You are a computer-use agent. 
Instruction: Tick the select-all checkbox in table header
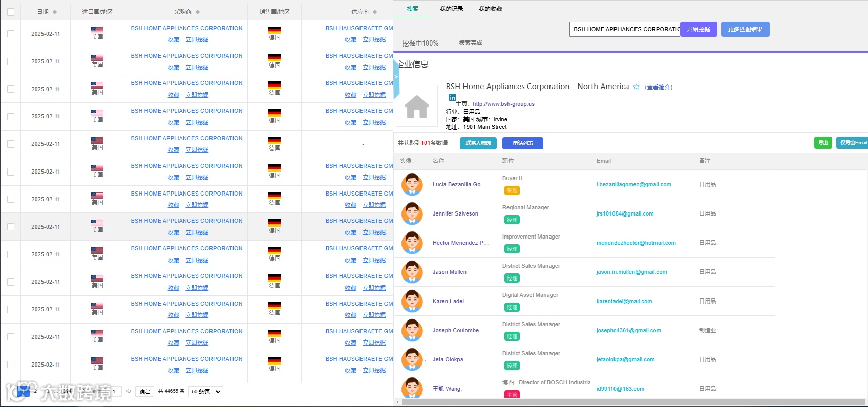(x=11, y=12)
